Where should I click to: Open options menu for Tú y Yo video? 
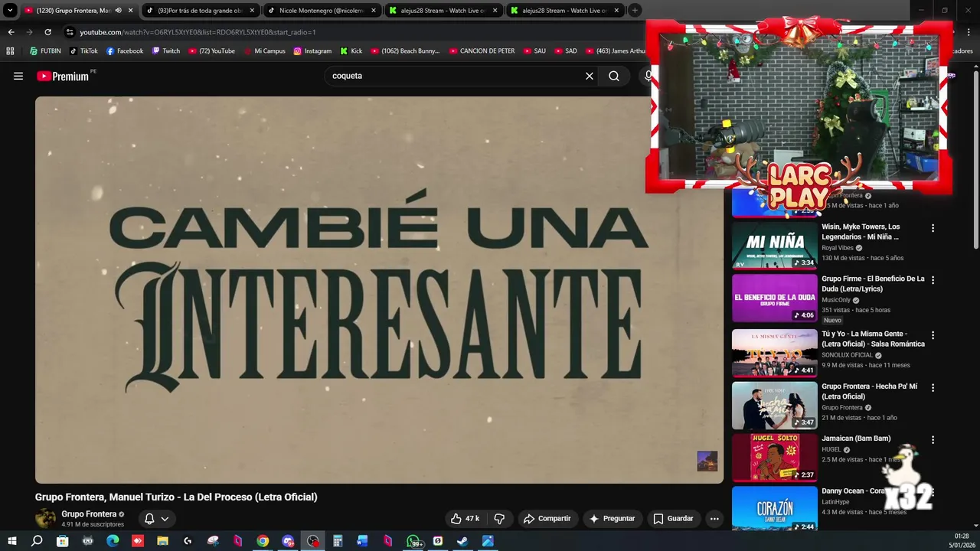[x=933, y=335]
